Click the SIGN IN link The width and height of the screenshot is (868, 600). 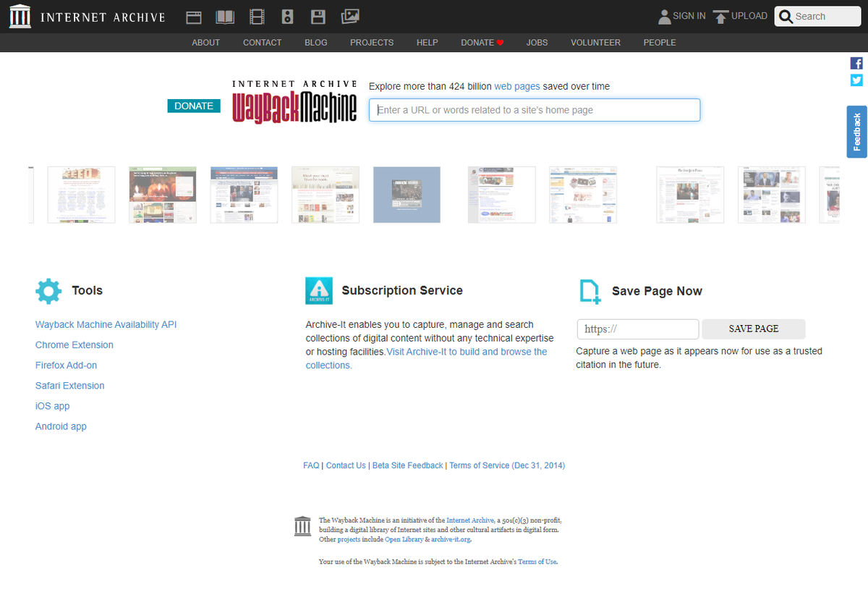[689, 16]
